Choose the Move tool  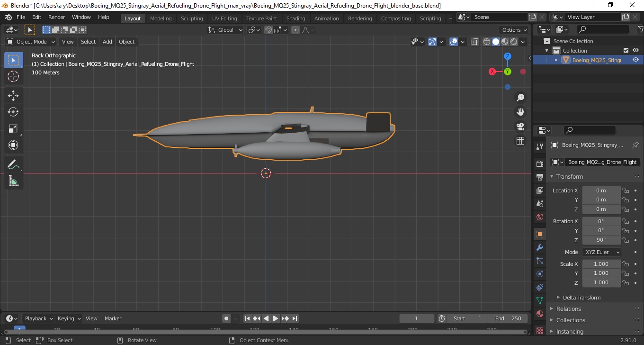click(x=13, y=96)
